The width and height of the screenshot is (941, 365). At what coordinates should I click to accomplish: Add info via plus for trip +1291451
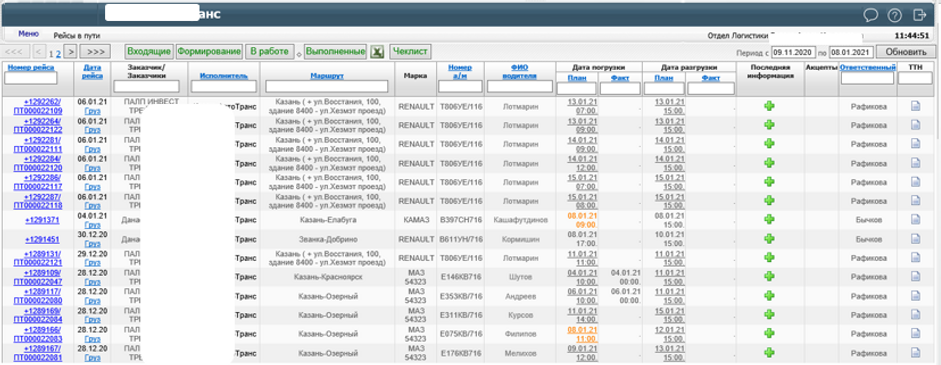coord(769,239)
